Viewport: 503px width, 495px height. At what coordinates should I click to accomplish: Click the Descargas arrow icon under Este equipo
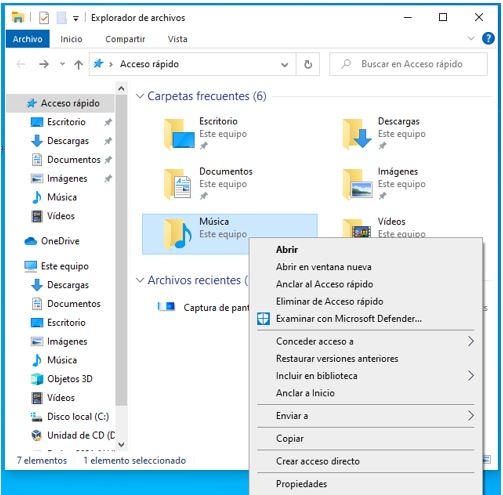(37, 285)
